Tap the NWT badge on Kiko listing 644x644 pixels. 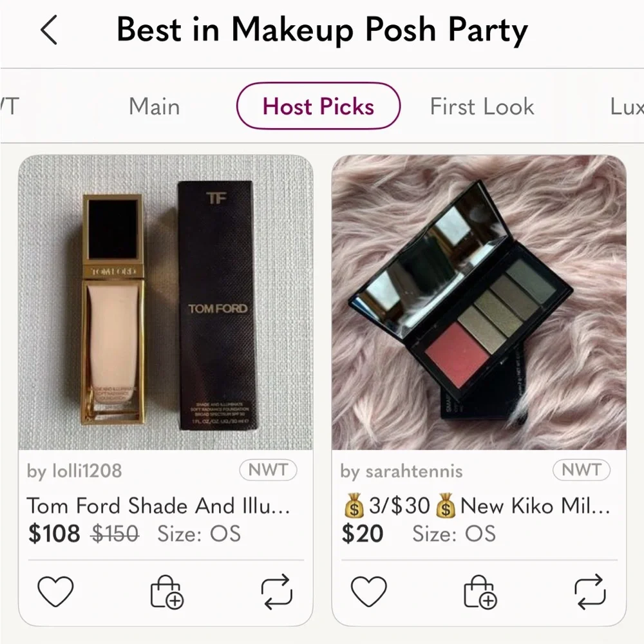click(581, 469)
